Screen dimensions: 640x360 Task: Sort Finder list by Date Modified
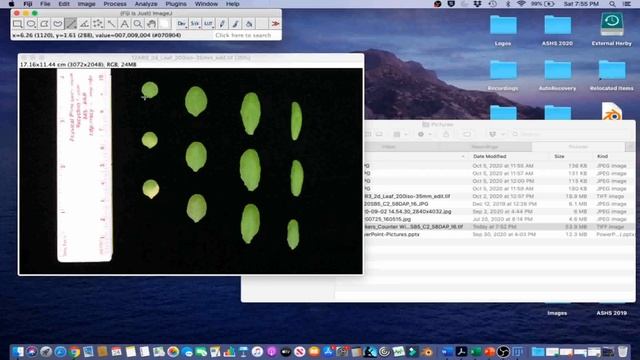click(489, 156)
